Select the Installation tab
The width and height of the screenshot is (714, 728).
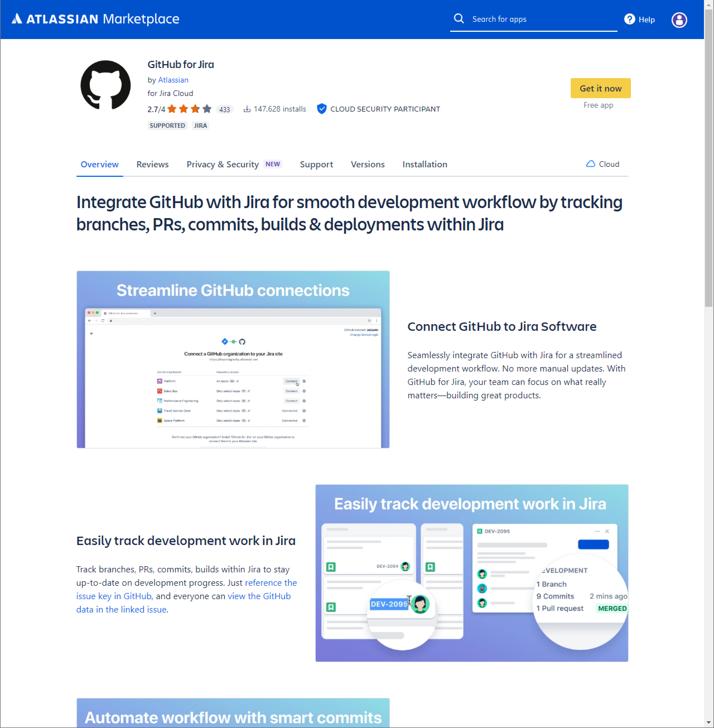[424, 164]
